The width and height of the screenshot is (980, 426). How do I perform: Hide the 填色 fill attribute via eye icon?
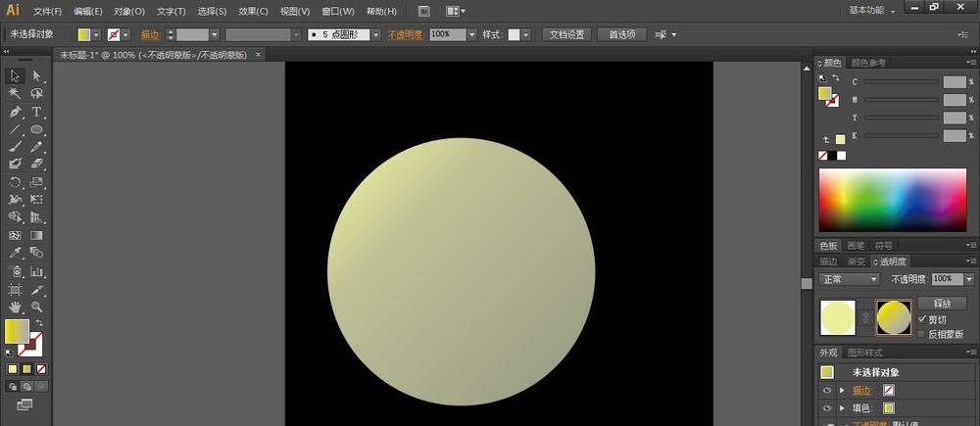827,407
